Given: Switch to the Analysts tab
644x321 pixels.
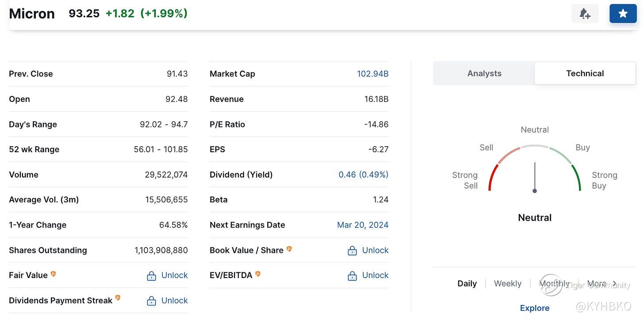Looking at the screenshot, I should pyautogui.click(x=484, y=73).
